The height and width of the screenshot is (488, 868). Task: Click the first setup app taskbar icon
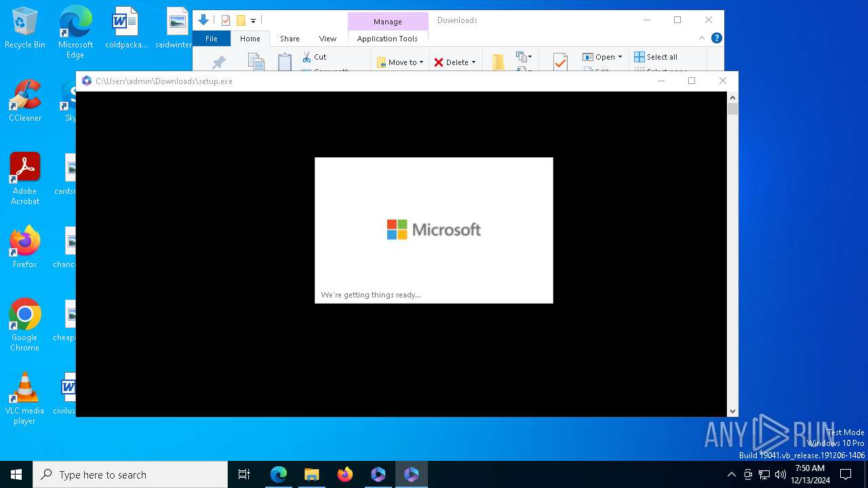coord(378,474)
